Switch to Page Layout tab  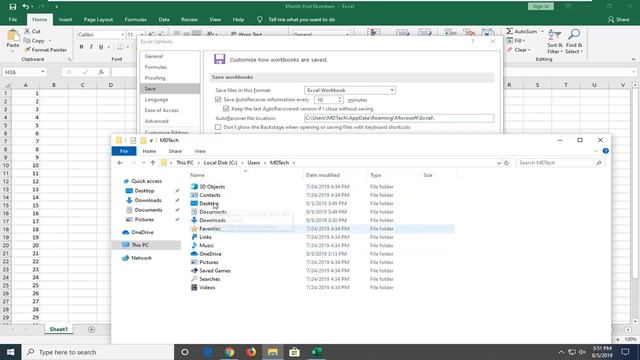coord(98,20)
